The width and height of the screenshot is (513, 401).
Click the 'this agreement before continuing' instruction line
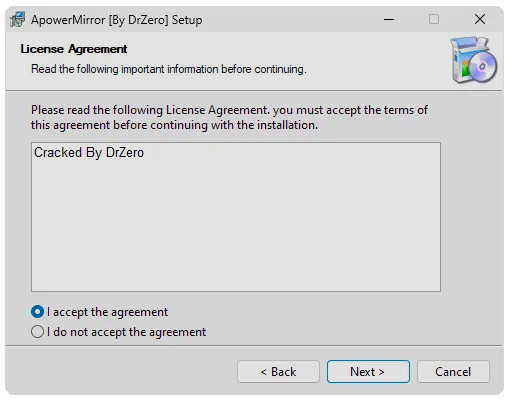174,125
